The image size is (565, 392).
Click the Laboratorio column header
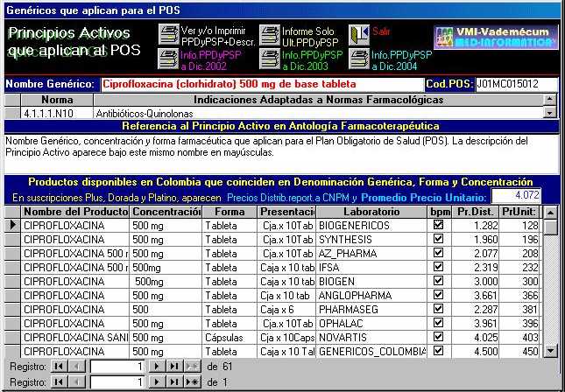371,212
